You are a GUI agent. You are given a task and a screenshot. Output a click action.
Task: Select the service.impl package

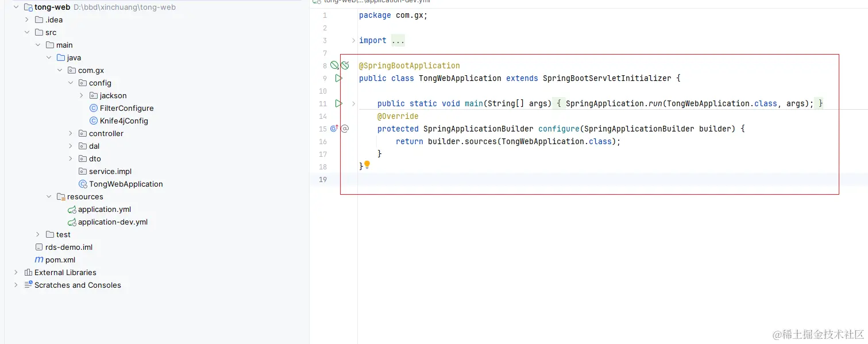(x=110, y=172)
